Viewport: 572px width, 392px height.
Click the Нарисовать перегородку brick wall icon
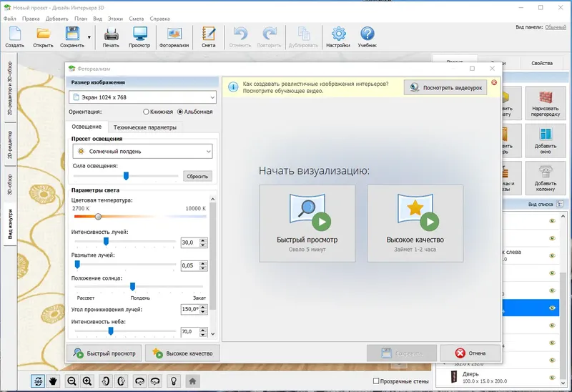click(x=546, y=98)
